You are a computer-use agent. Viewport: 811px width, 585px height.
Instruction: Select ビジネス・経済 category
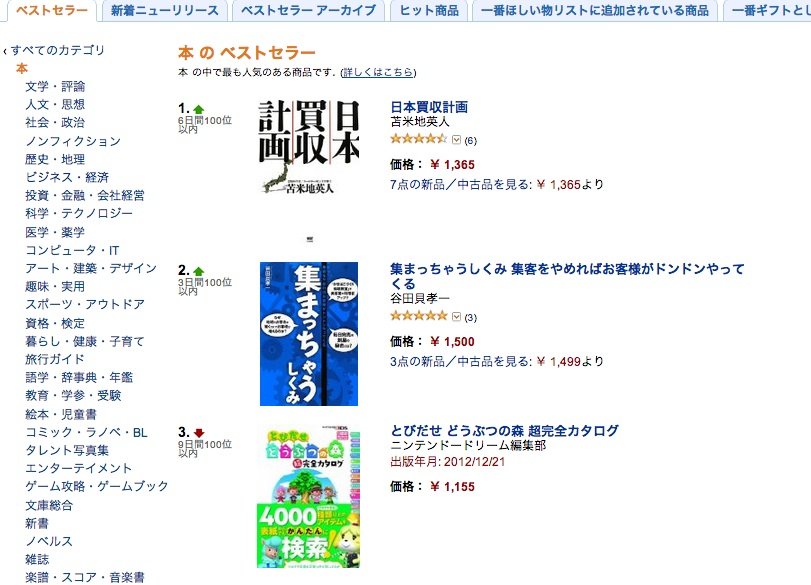click(x=67, y=177)
